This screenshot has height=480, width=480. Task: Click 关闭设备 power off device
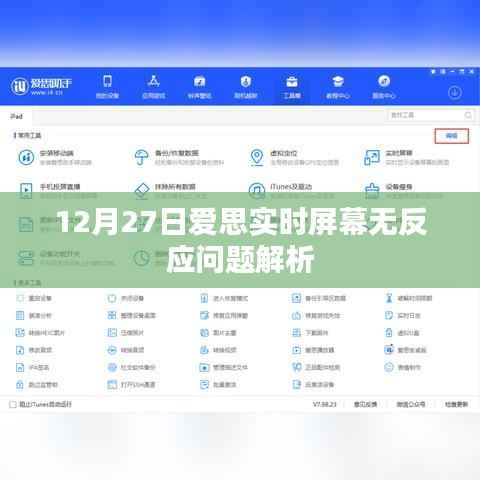126,298
